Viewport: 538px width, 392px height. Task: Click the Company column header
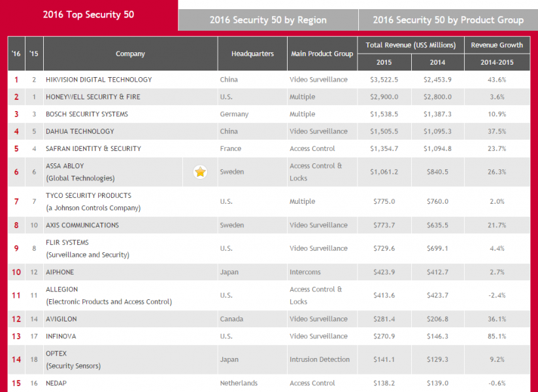click(130, 54)
